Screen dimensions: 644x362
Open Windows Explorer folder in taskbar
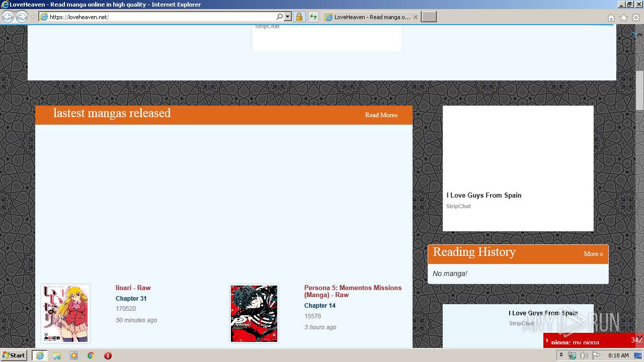pyautogui.click(x=57, y=355)
